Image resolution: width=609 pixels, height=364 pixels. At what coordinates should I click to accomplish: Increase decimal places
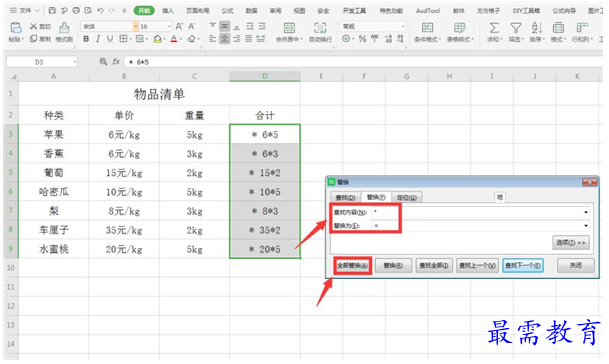388,39
